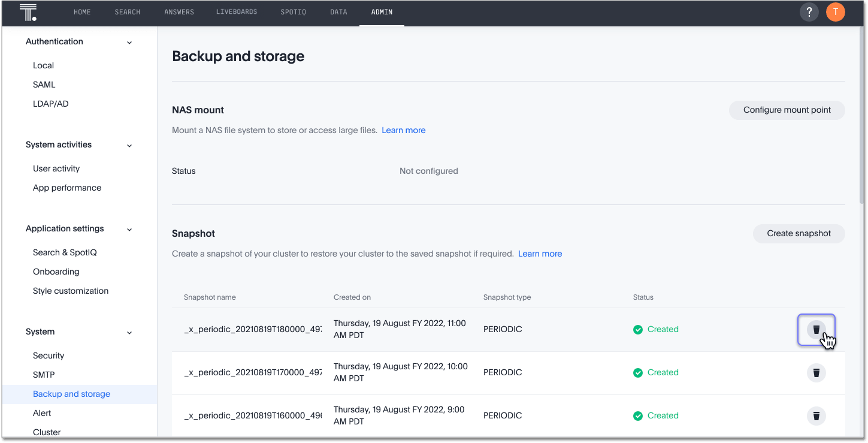Collapse the Authentication section

129,43
